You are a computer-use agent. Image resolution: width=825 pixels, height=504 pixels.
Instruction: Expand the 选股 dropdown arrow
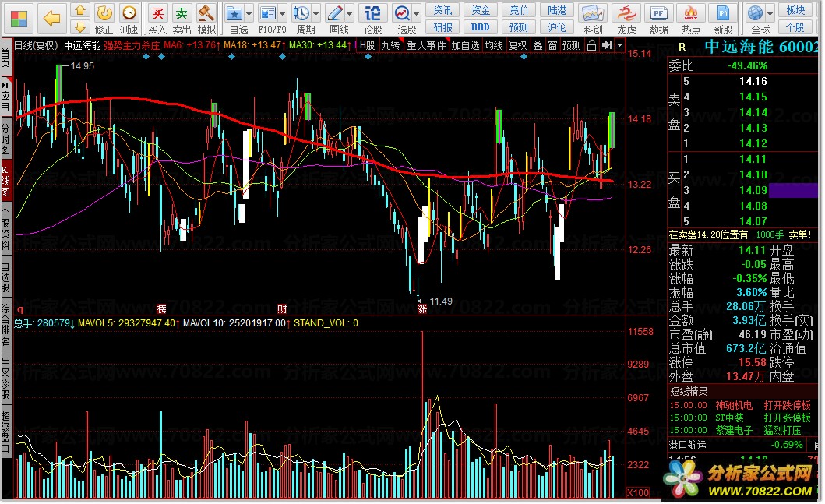click(417, 14)
